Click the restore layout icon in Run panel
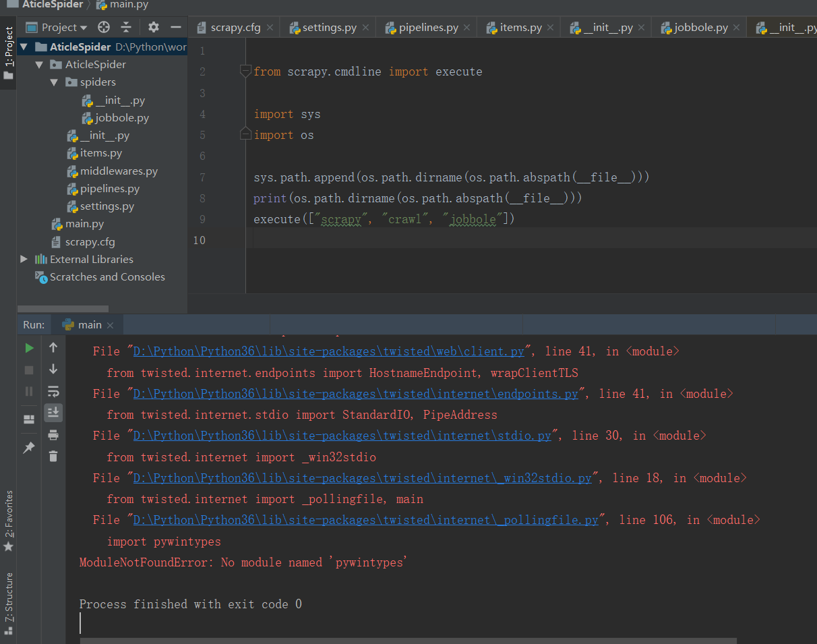The height and width of the screenshot is (644, 817). [29, 419]
